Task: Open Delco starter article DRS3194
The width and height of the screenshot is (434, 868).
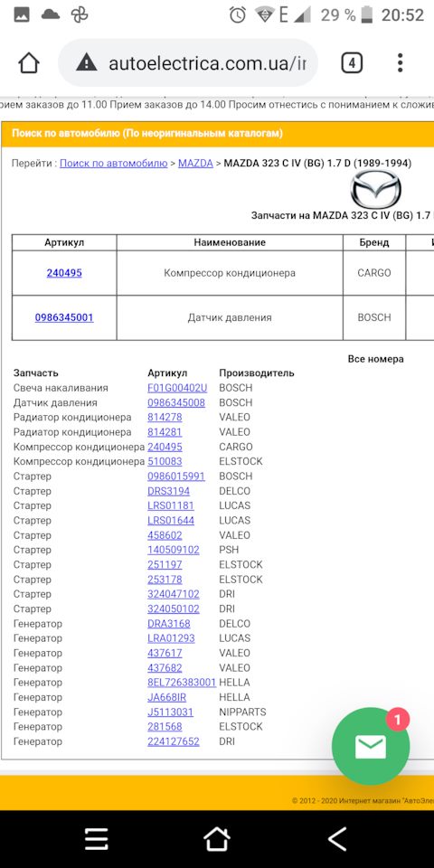Action: click(x=168, y=491)
